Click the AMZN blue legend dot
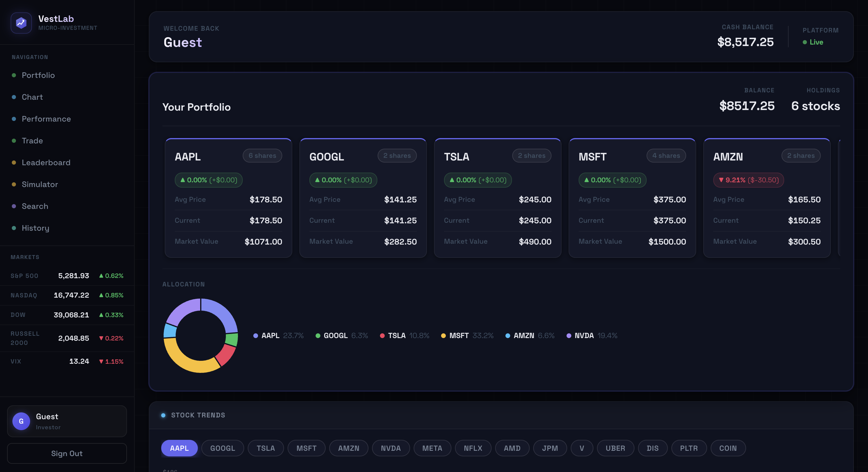This screenshot has height=472, width=868. [508, 336]
